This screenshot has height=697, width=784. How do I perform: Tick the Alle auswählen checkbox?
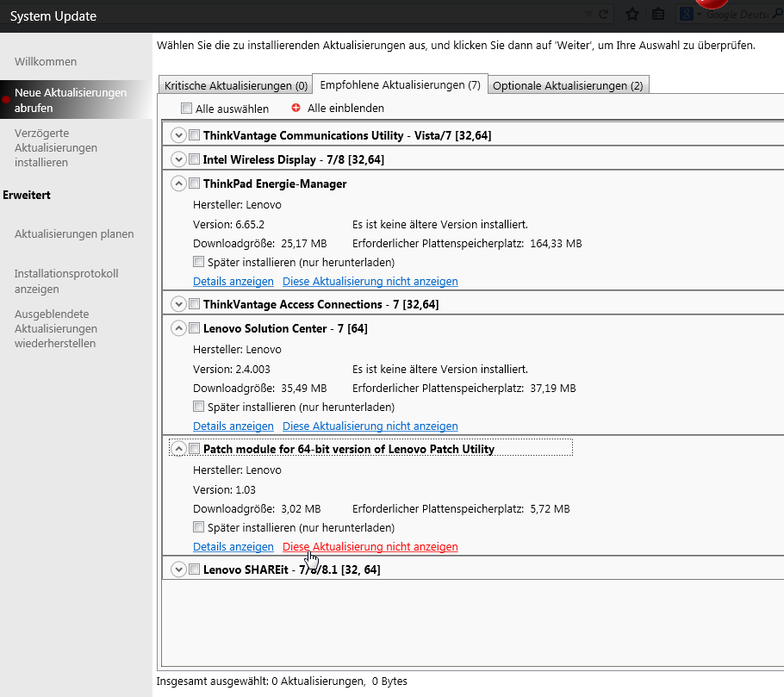pos(186,108)
